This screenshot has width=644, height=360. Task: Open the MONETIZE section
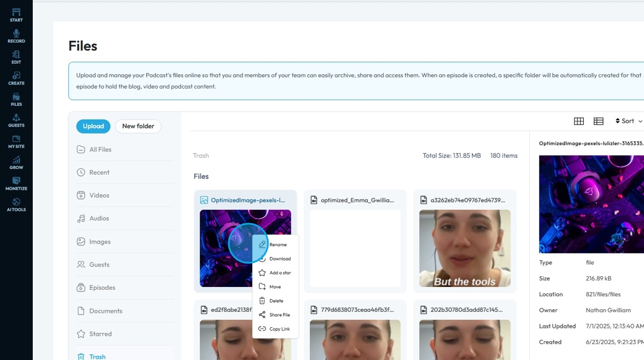point(16,183)
